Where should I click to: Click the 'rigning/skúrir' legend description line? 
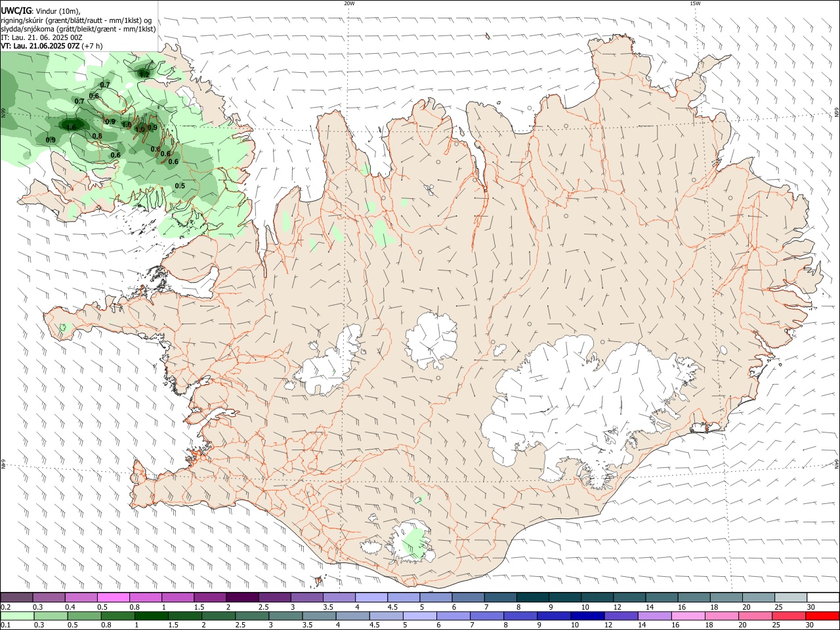[76, 20]
